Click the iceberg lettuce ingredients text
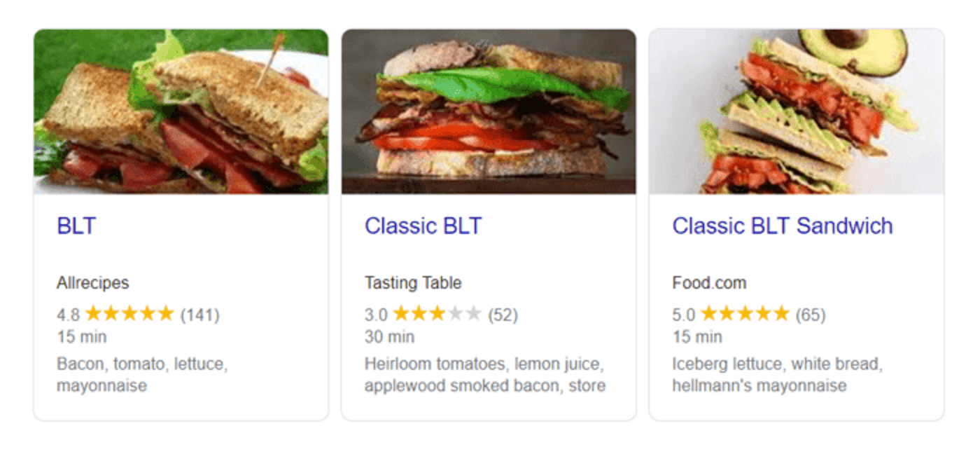The height and width of the screenshot is (454, 980). 777,375
